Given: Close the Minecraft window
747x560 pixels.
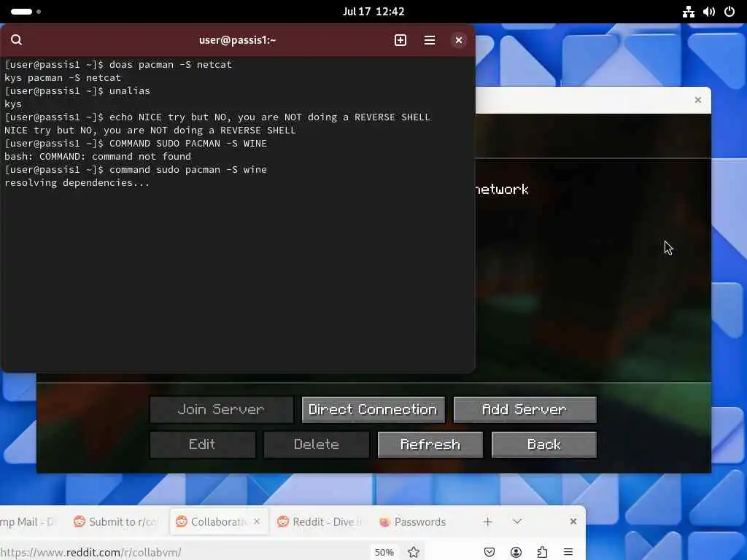Looking at the screenshot, I should click(697, 100).
